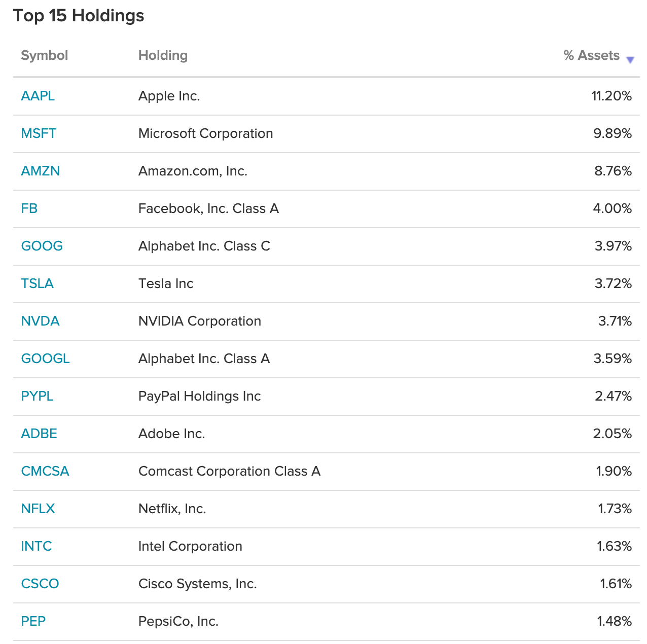Open the INTC ticker link
Viewport: 647px width, 644px height.
pyautogui.click(x=37, y=546)
